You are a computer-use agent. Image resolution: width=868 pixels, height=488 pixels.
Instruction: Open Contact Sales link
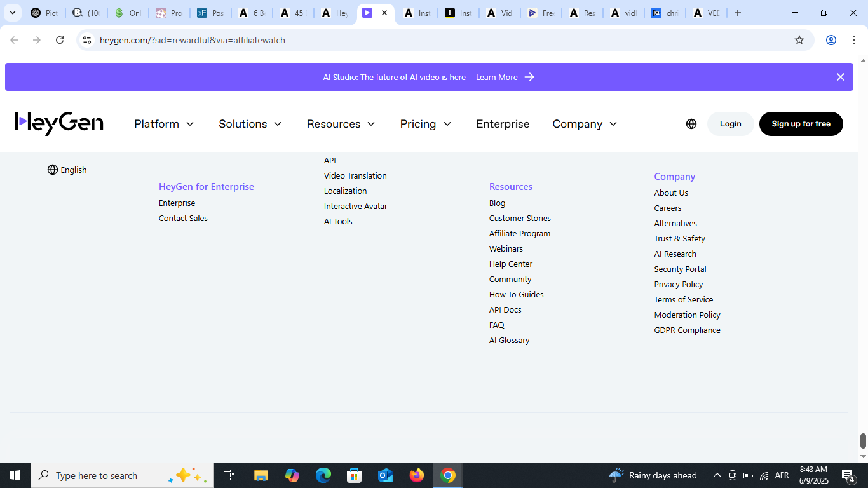[183, 219]
